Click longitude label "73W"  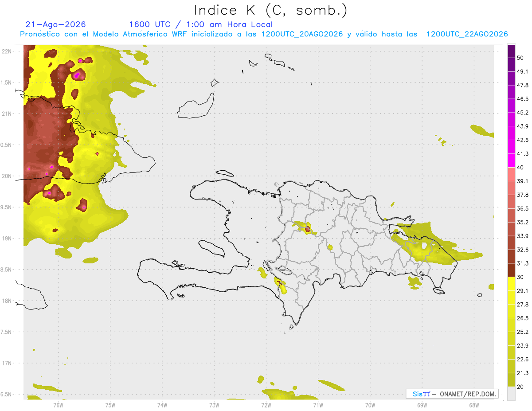pyautogui.click(x=214, y=404)
